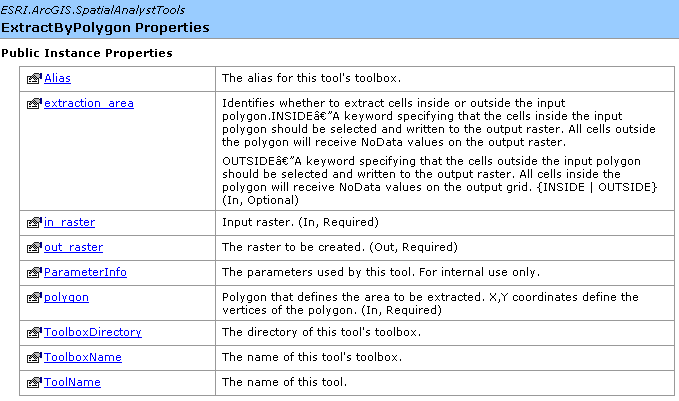Click the property icon beside ToolboxName
The image size is (679, 401).
(x=34, y=357)
